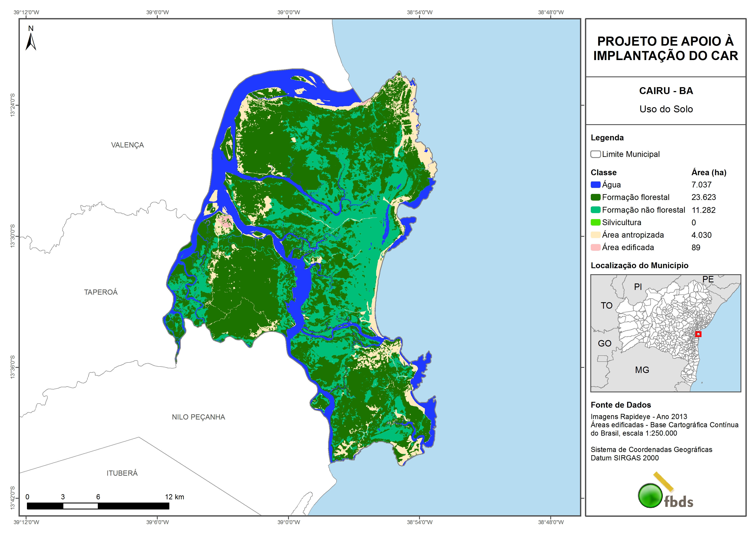Screen dimensions: 756x534
Task: Click the Fonte de Dados heading
Action: tap(621, 405)
